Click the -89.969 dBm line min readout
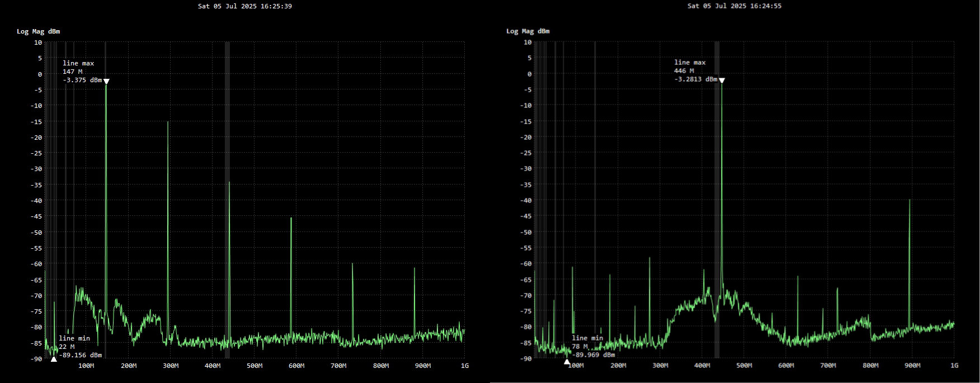Screen dimensions: 980x383 [x=593, y=355]
